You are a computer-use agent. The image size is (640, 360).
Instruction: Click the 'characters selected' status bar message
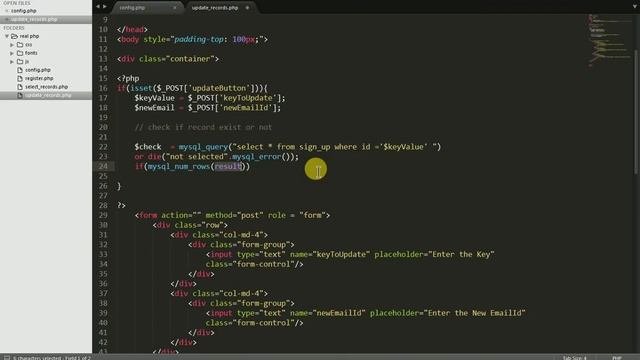click(x=52, y=358)
